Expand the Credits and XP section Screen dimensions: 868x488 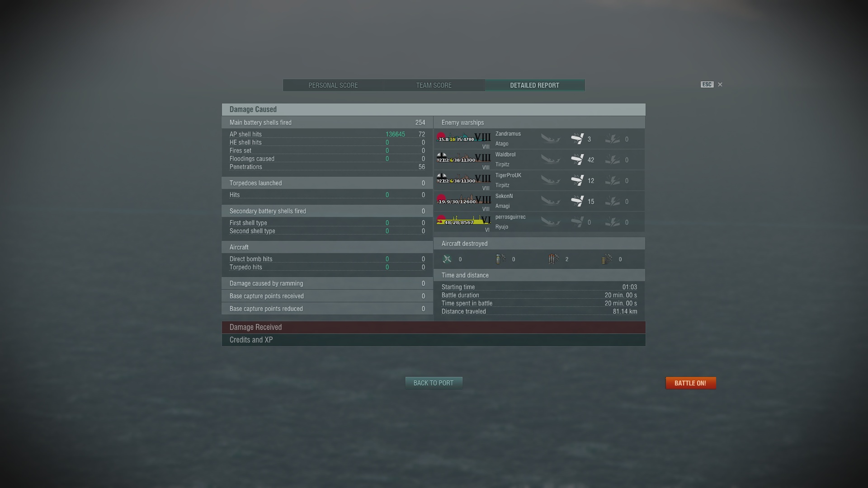pos(434,340)
